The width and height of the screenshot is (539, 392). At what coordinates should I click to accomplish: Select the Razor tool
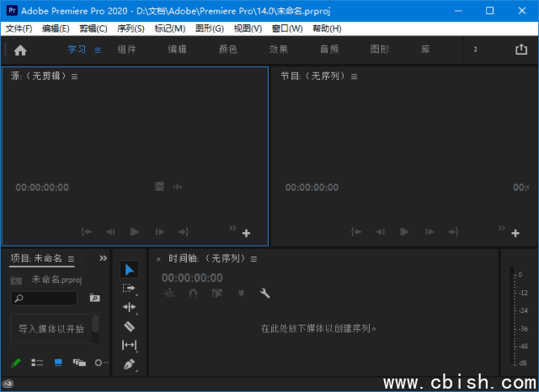pos(129,326)
